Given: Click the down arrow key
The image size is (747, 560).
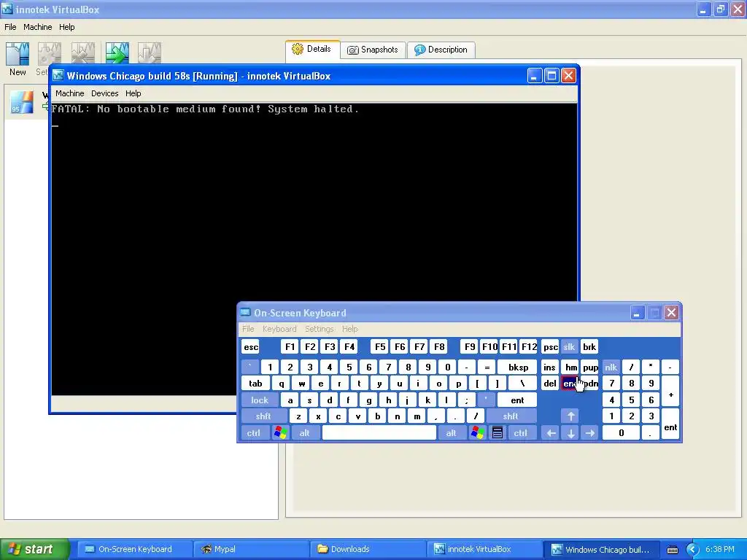Looking at the screenshot, I should coord(570,433).
